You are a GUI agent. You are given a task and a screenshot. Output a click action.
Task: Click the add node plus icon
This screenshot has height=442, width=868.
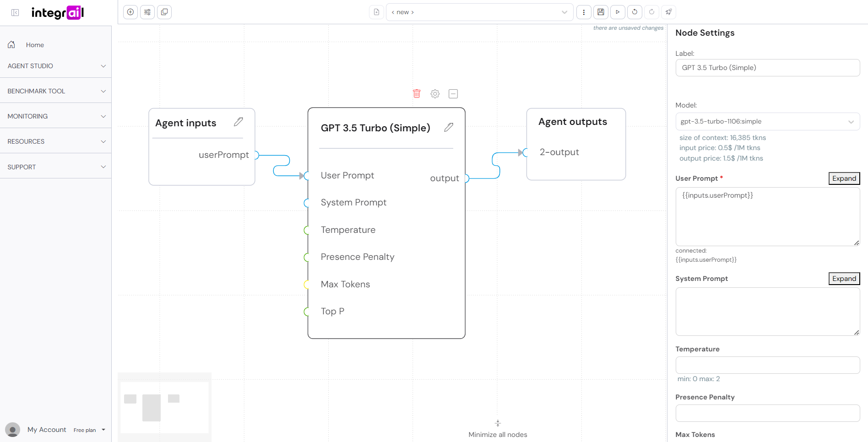[x=130, y=12]
